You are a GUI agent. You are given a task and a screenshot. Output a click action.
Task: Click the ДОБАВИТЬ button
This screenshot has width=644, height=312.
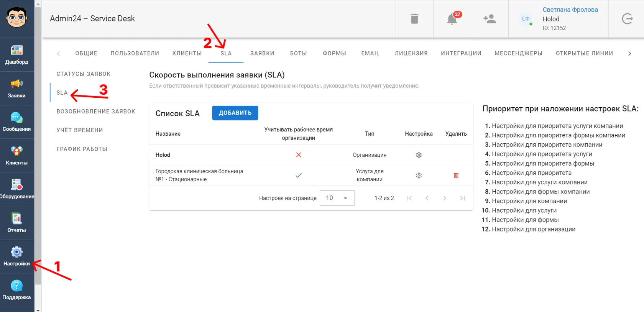(x=235, y=113)
